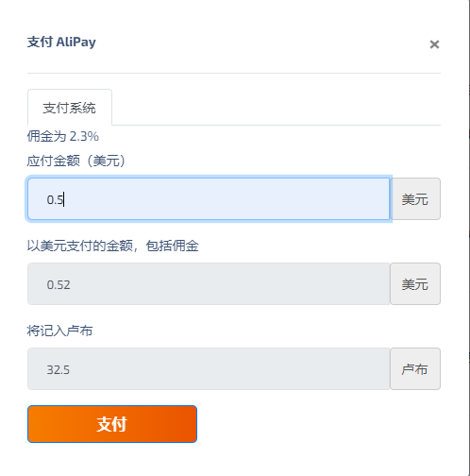Click the 美元 addon beside the 0.5 amount

click(x=415, y=198)
